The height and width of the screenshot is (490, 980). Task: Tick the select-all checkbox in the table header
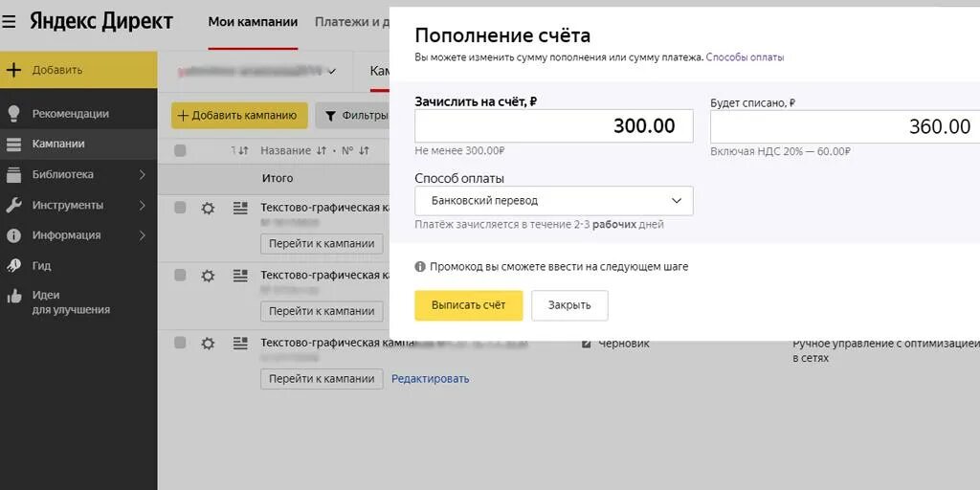[x=180, y=150]
